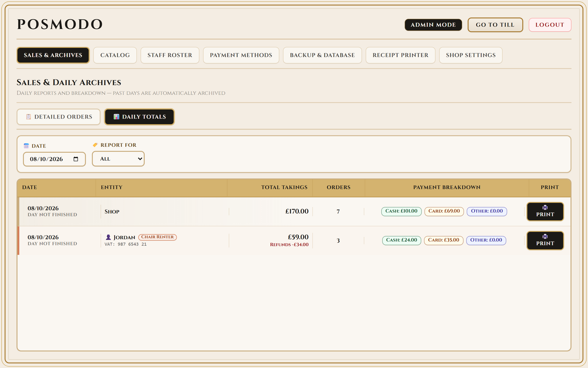588x368 pixels.
Task: Click the printer icon in Jordan row
Action: (545, 237)
